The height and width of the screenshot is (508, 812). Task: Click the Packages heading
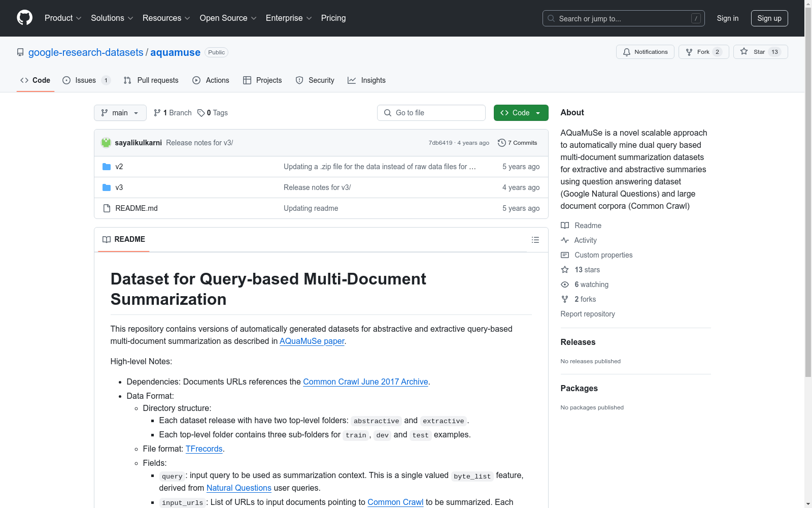(x=579, y=388)
